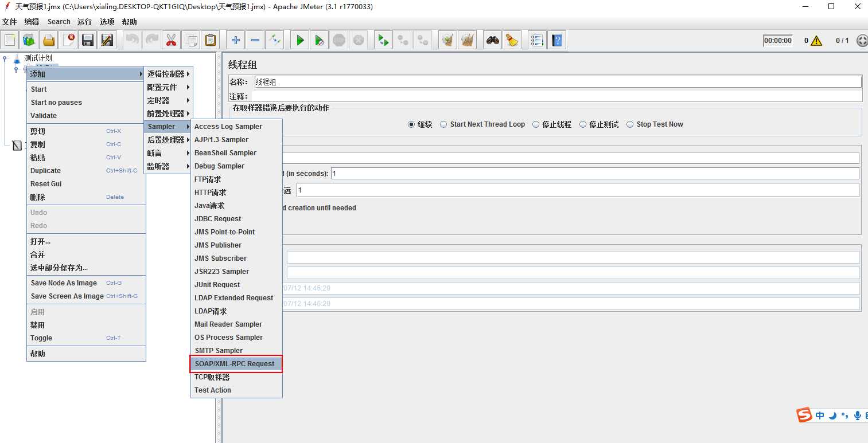The image size is (868, 443).
Task: Select the 继续 radio button
Action: point(411,124)
